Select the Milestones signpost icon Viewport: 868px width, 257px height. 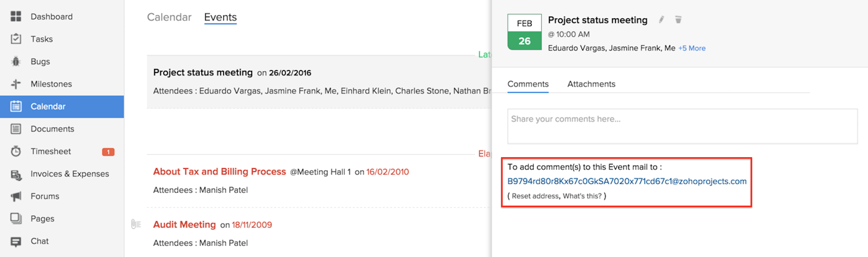pyautogui.click(x=16, y=84)
